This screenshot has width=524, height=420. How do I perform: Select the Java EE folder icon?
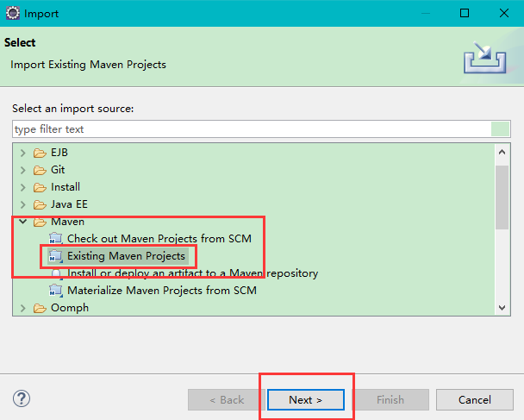pyautogui.click(x=40, y=204)
